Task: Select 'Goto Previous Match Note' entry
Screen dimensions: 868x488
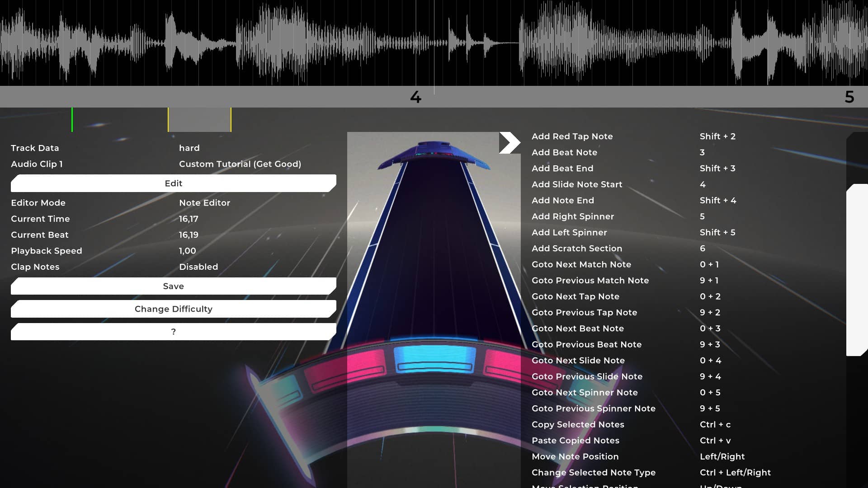Action: coord(590,281)
